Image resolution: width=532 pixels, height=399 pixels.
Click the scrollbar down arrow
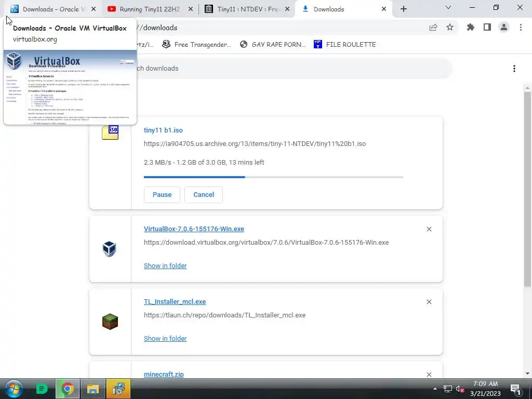point(527,374)
